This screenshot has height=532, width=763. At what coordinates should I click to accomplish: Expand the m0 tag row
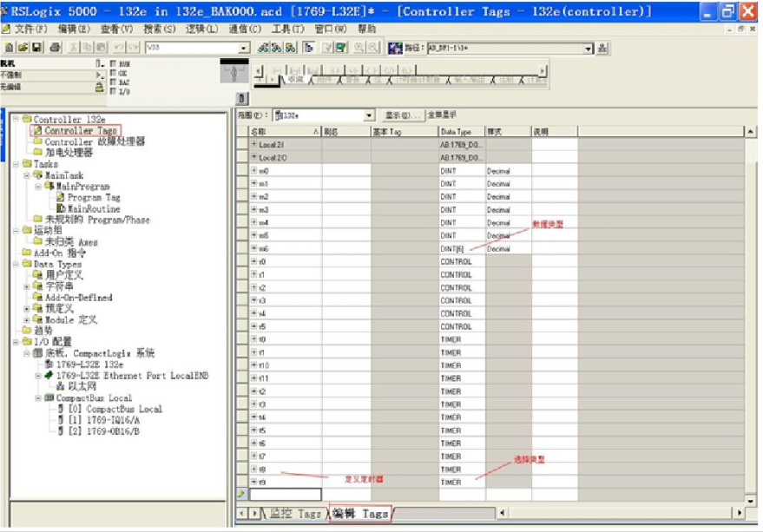[254, 170]
